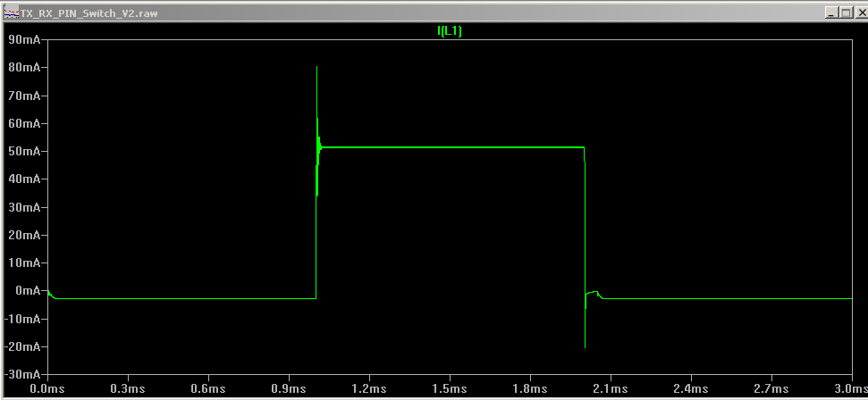
Task: Minimize the waveform window
Action: tap(831, 13)
